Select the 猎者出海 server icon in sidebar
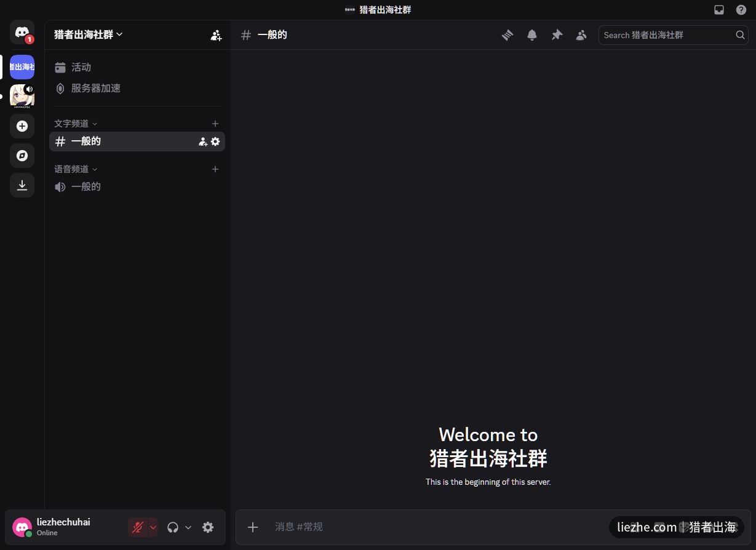756x550 pixels. [22, 66]
